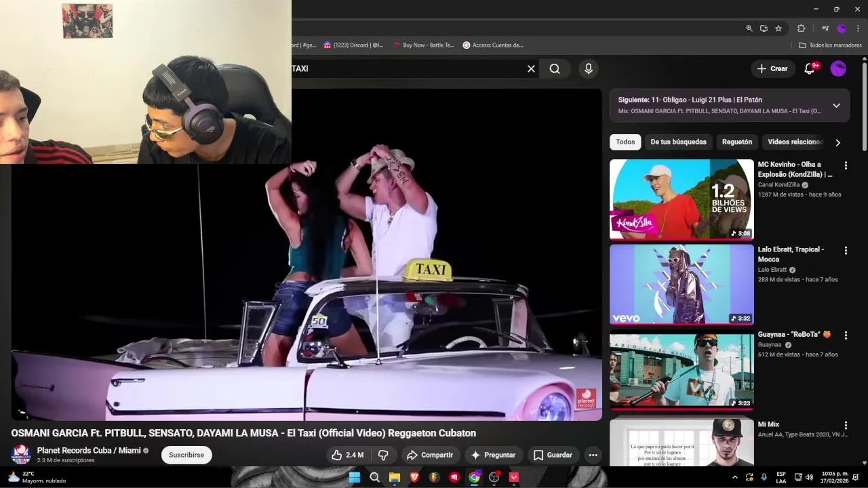This screenshot has height=488, width=868.
Task: Open more actions ellipsis under video
Action: click(593, 455)
